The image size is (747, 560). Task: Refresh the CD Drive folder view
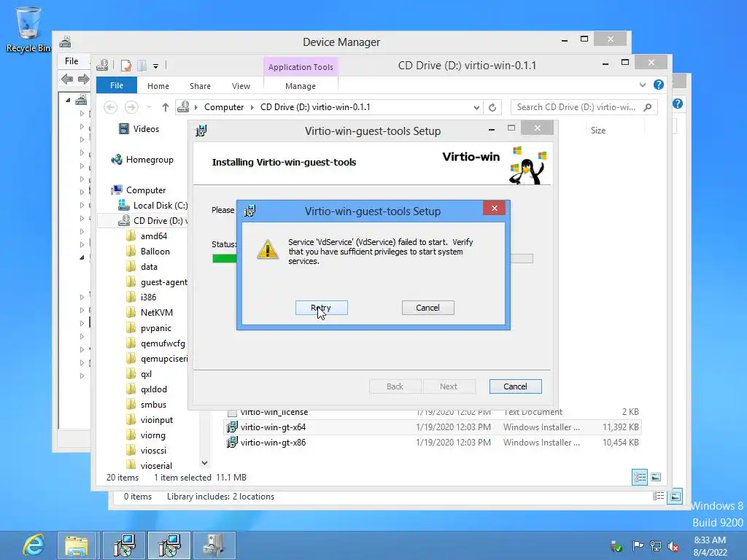492,108
